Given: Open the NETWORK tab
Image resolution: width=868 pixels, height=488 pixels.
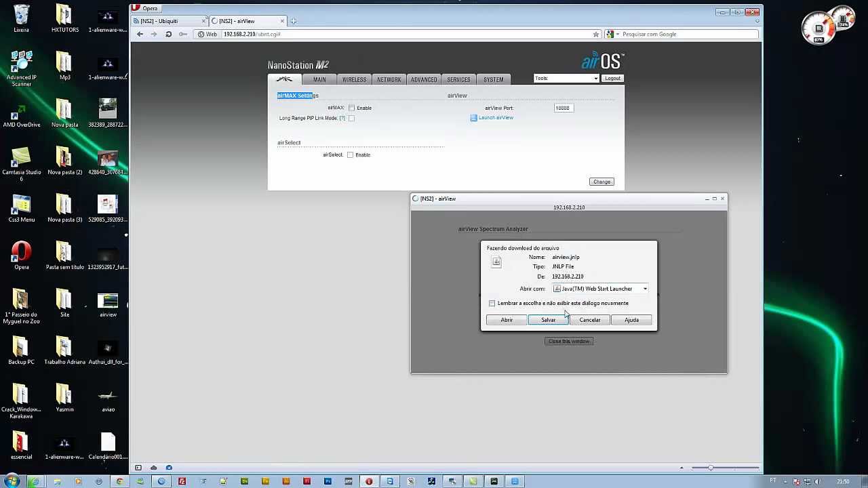Looking at the screenshot, I should click(x=389, y=79).
